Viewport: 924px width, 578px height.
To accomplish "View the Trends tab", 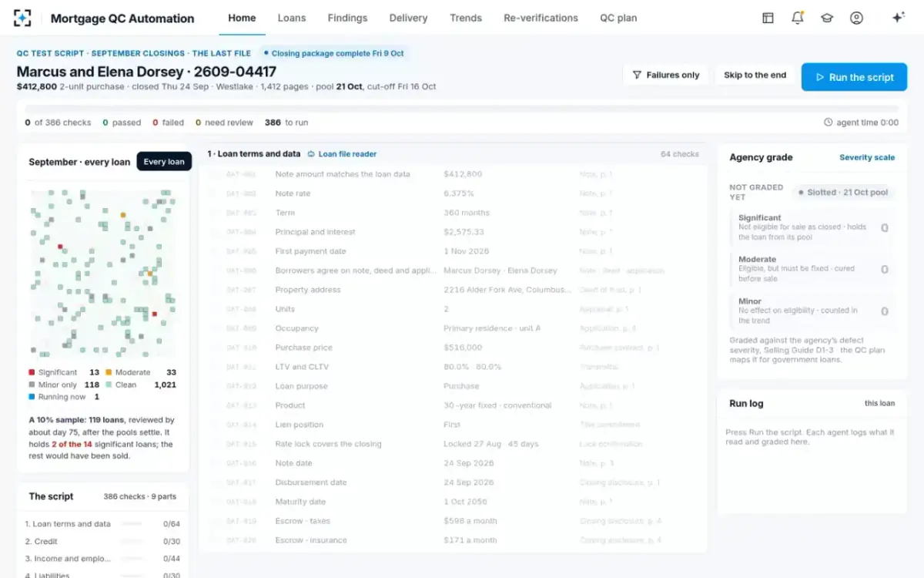I will click(x=466, y=18).
